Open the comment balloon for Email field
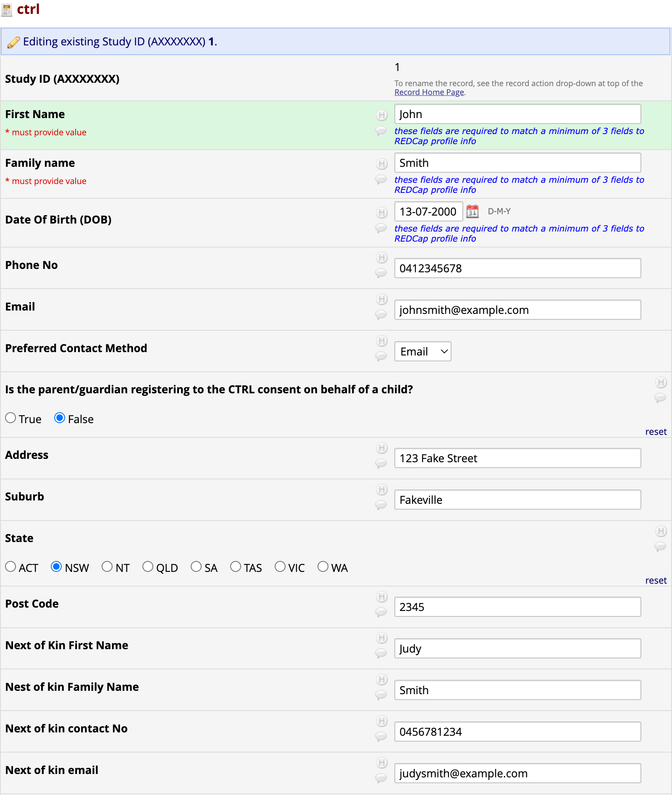This screenshot has height=795, width=672. pyautogui.click(x=381, y=314)
